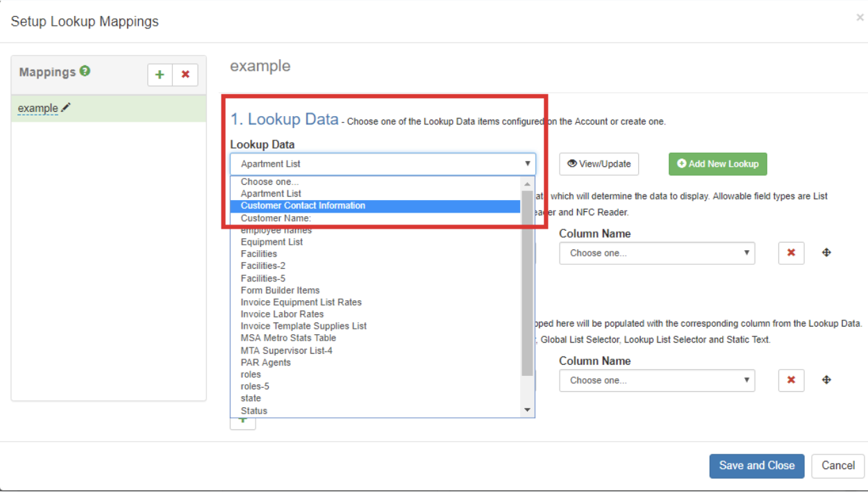Open the Mappings help via the question mark icon
The height and width of the screenshot is (492, 868).
84,69
